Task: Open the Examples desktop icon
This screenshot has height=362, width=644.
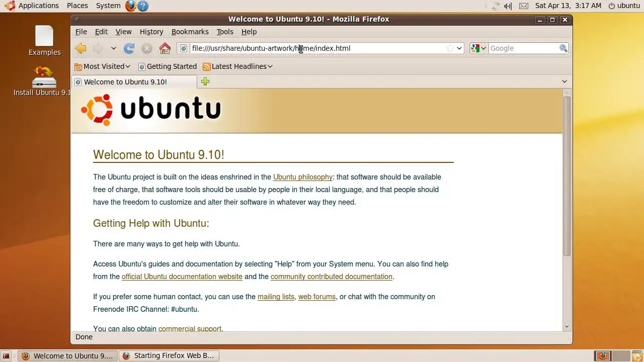Action: pyautogui.click(x=44, y=41)
